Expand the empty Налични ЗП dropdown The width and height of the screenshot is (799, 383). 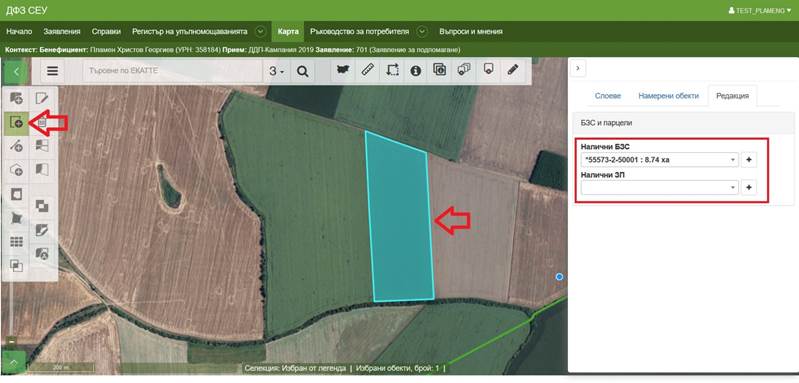coord(659,187)
